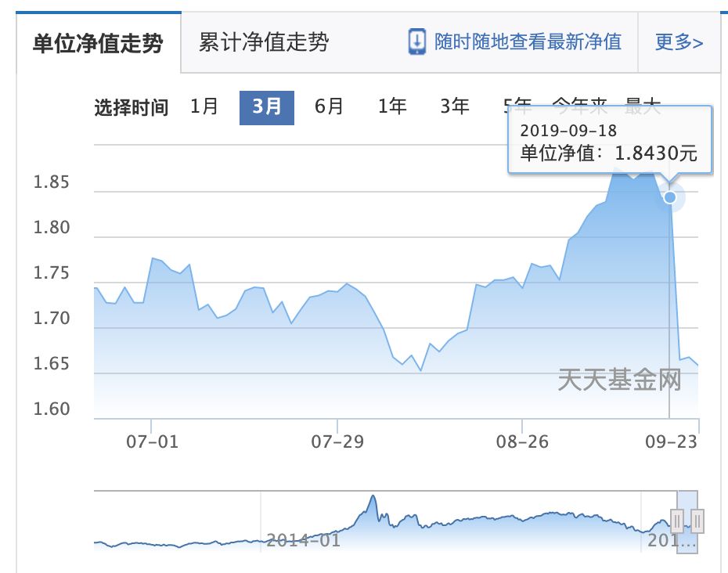Open the 累计净值走势 tab
Viewport: 728px width, 573px height.
tap(264, 42)
